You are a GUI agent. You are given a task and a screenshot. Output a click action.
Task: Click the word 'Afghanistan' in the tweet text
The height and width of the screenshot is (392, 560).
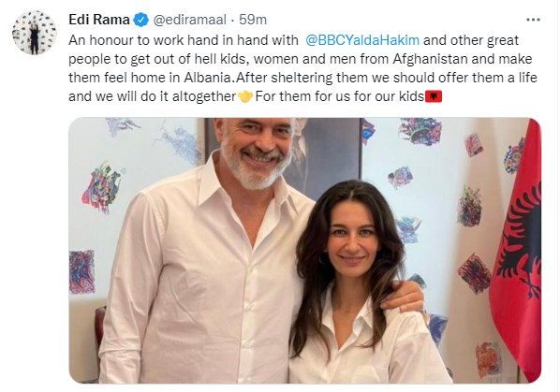(430, 59)
